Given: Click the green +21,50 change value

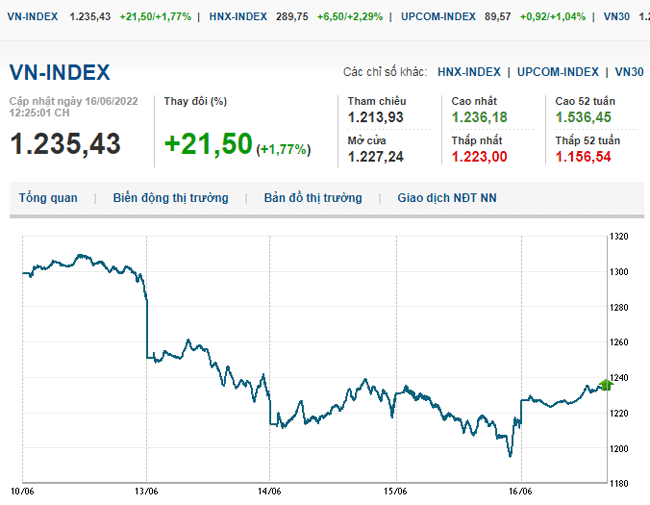Looking at the screenshot, I should (x=208, y=144).
